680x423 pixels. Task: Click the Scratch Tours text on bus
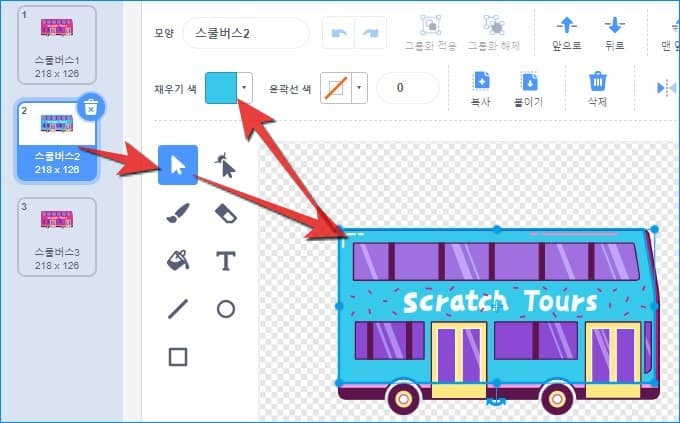[500, 302]
